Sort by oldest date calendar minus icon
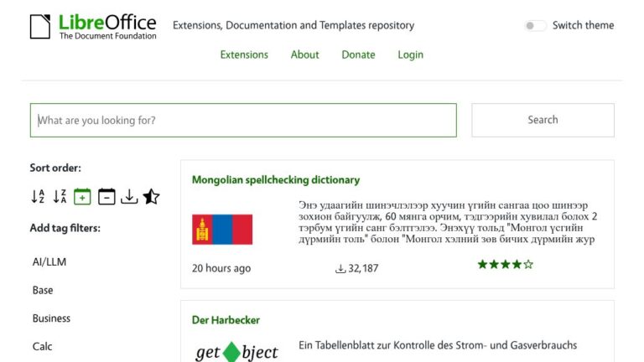644x362 pixels. point(106,197)
